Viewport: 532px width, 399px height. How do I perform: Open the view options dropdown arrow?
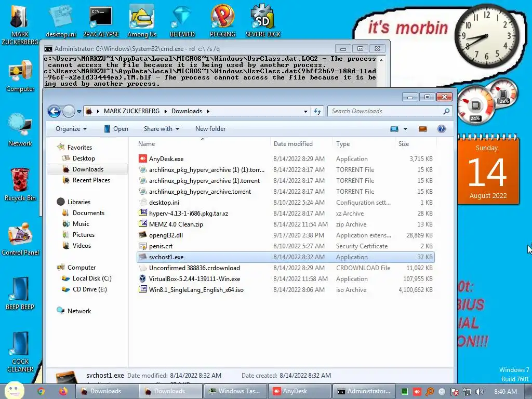pyautogui.click(x=405, y=129)
